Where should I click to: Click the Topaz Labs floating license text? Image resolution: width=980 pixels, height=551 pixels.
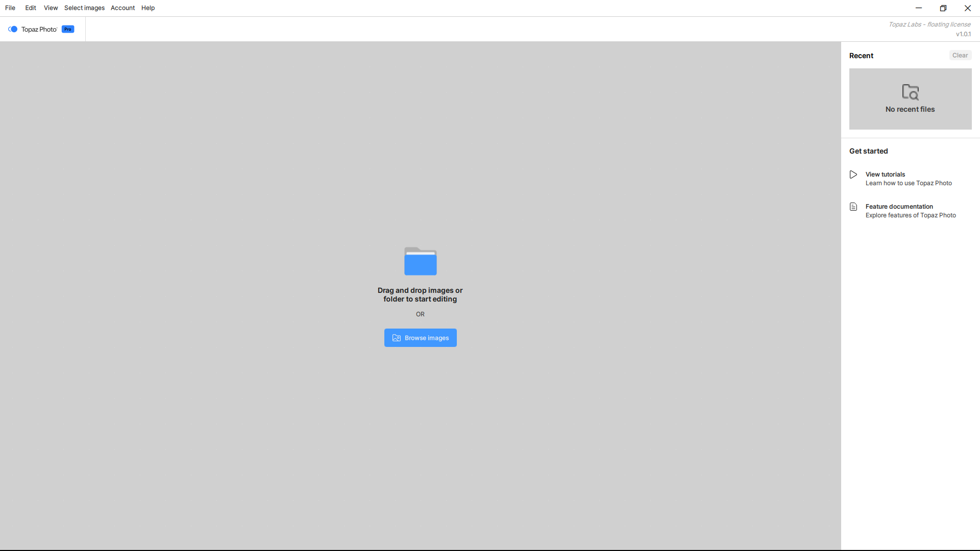pyautogui.click(x=929, y=24)
